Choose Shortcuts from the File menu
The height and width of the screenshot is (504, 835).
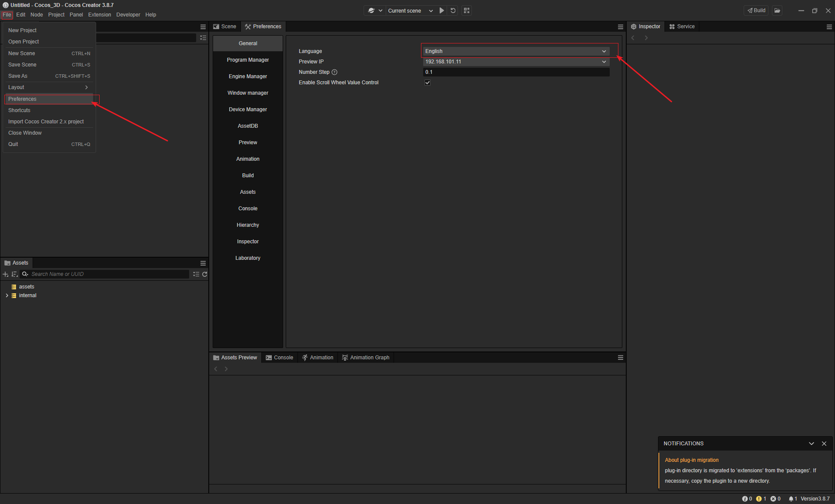click(49, 110)
